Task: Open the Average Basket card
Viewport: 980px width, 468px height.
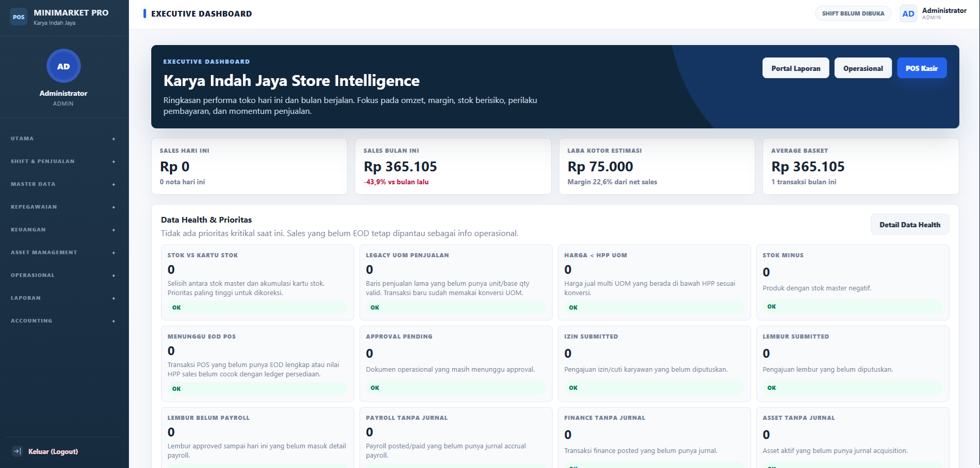Action: tap(861, 166)
